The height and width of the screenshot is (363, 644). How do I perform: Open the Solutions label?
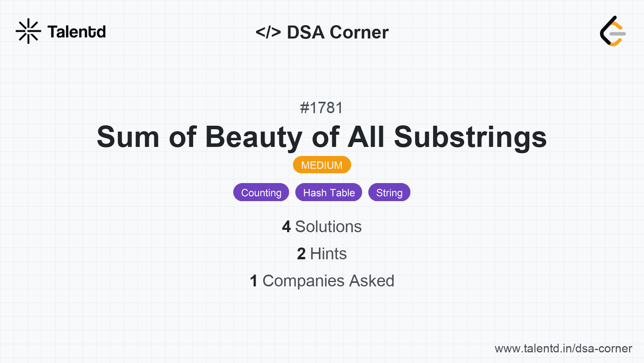(x=328, y=227)
